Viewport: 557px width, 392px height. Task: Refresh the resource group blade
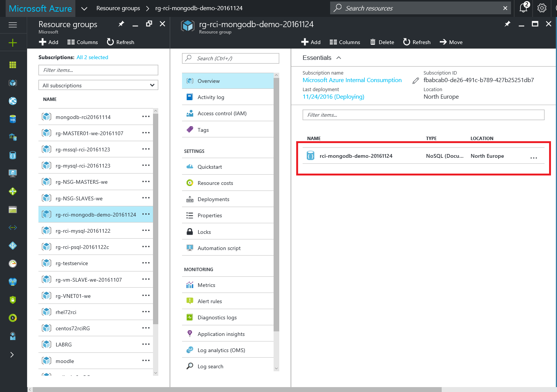point(417,42)
